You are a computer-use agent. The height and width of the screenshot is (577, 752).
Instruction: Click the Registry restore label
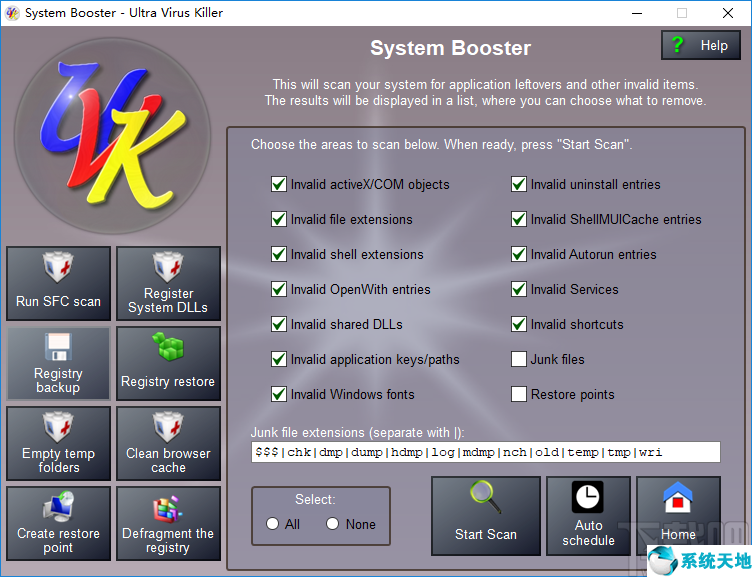pos(168,381)
